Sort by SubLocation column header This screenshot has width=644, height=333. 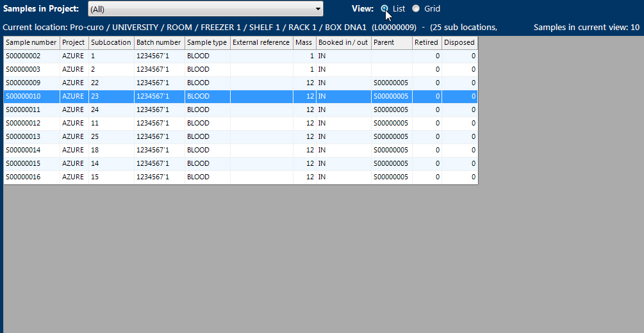point(111,43)
